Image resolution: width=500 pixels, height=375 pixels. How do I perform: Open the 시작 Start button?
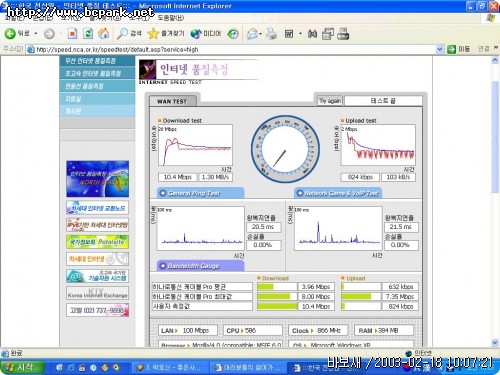point(22,368)
